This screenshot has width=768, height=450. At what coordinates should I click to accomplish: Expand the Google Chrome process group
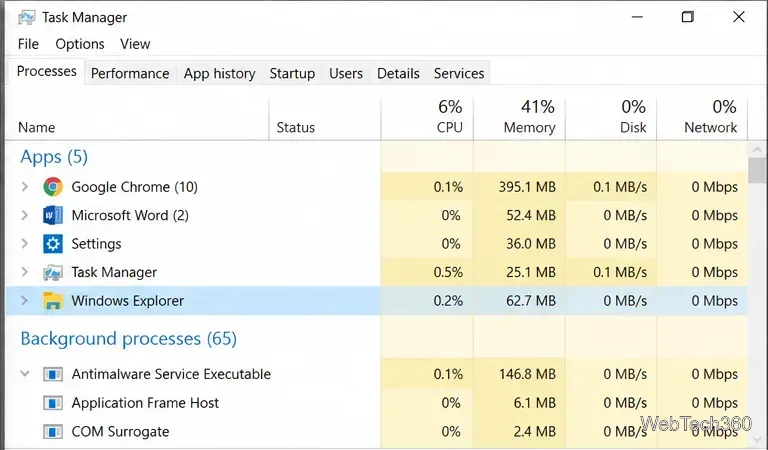pyautogui.click(x=24, y=187)
